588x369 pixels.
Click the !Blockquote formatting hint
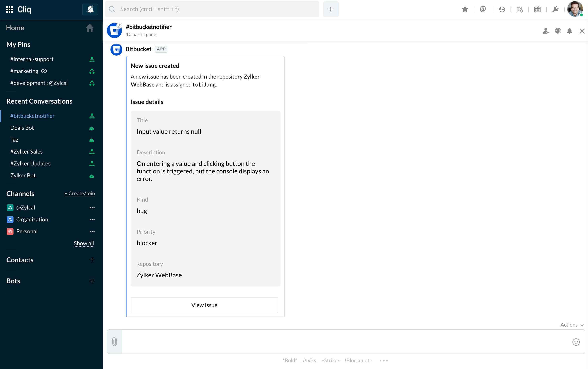coord(358,360)
